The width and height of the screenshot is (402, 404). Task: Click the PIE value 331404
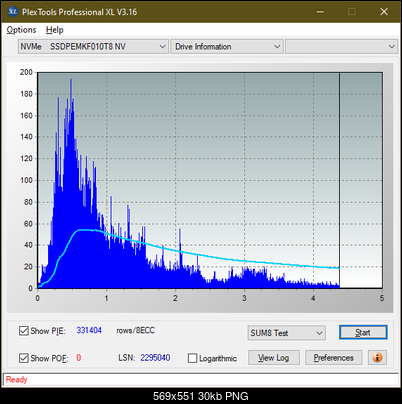pos(89,330)
